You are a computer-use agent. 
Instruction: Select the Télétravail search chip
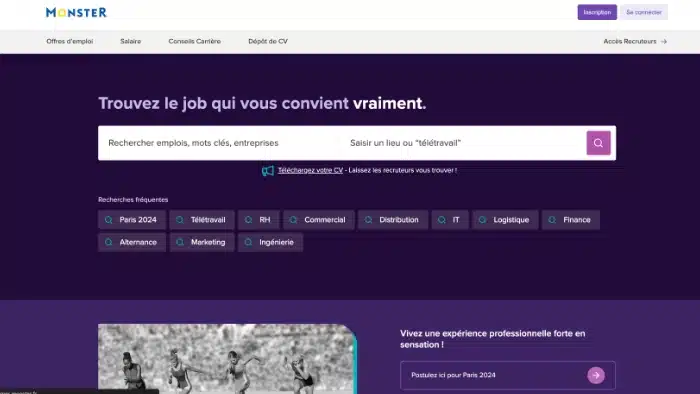click(202, 220)
